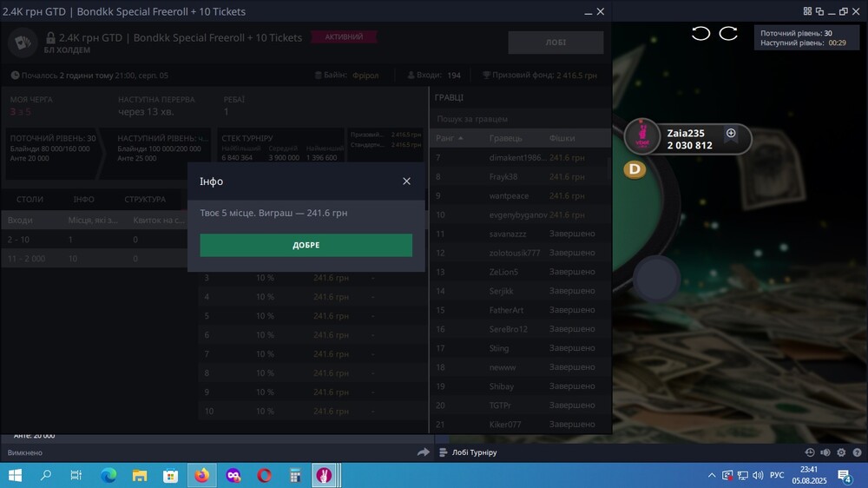Open the ІНФО tab

(83, 199)
